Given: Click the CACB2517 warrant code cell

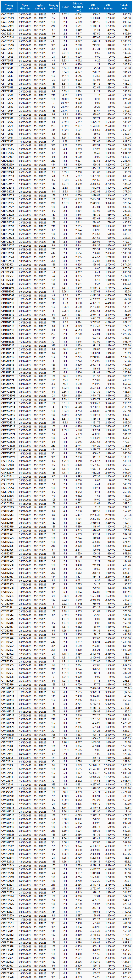Looking at the screenshot, I should tap(8, 49).
